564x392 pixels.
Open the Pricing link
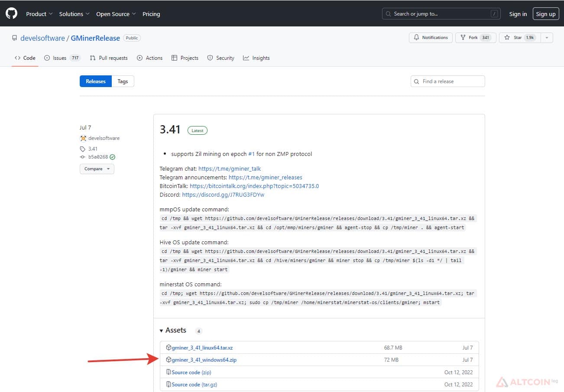(151, 14)
